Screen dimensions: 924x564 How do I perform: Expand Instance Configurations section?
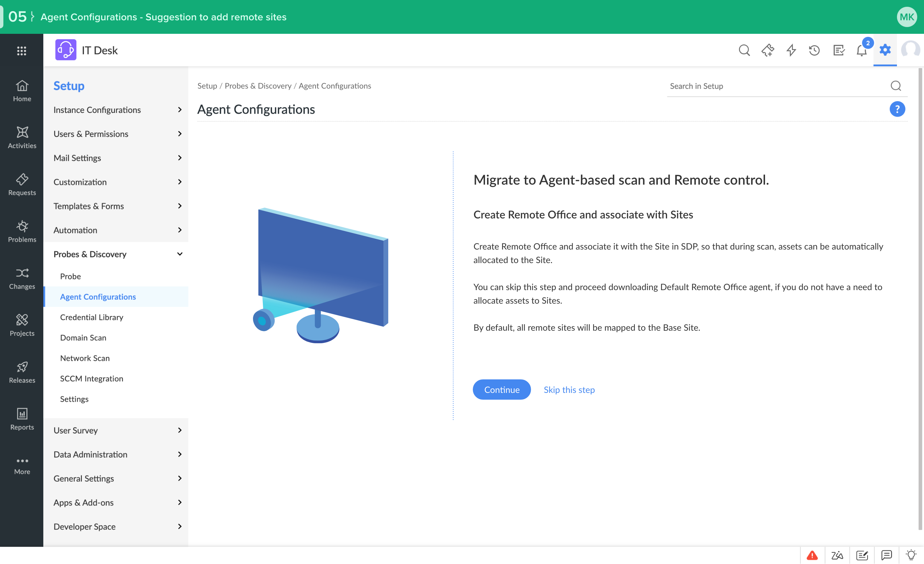[116, 110]
